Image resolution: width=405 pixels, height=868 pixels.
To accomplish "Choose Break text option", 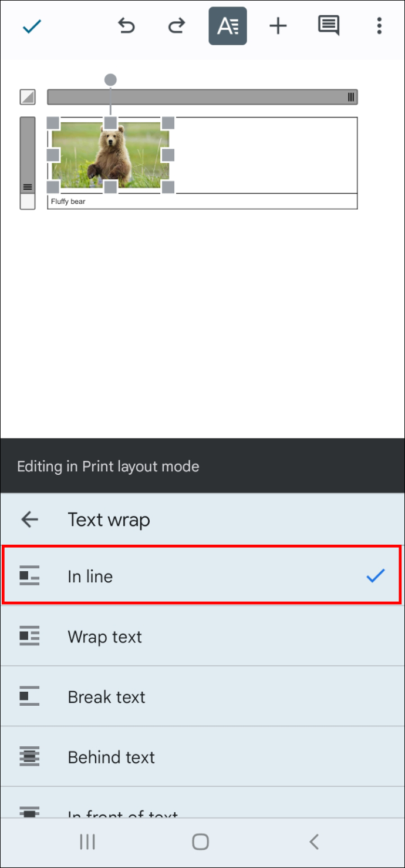I will coord(203,697).
